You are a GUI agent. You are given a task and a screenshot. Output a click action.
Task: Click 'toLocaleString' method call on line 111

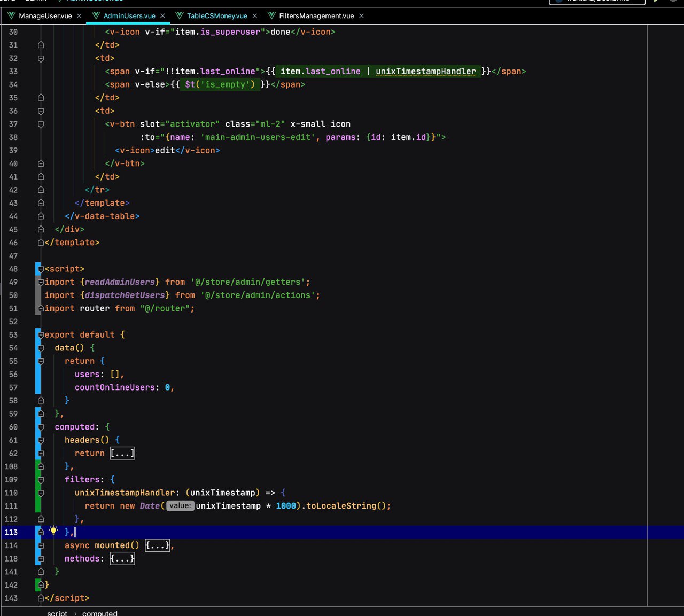341,506
